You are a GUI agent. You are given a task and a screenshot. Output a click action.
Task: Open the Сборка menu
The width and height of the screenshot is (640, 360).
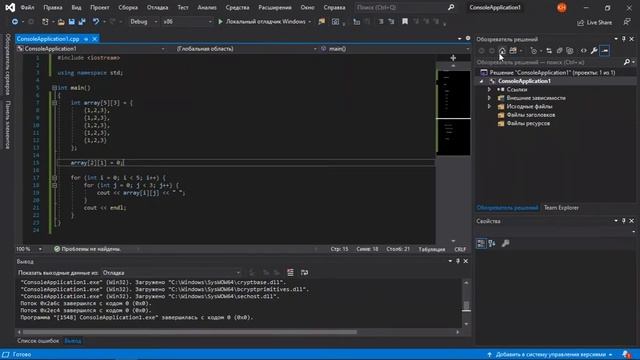[128, 7]
